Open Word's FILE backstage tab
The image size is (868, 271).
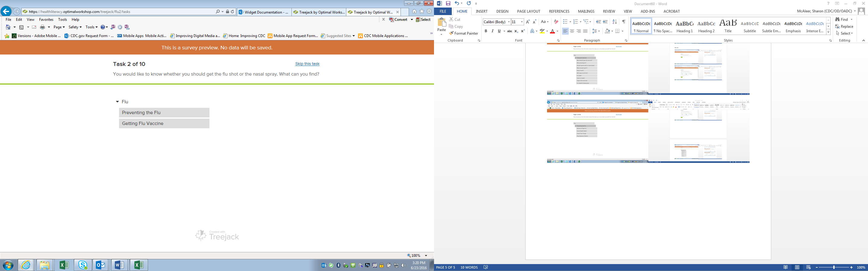pos(443,11)
